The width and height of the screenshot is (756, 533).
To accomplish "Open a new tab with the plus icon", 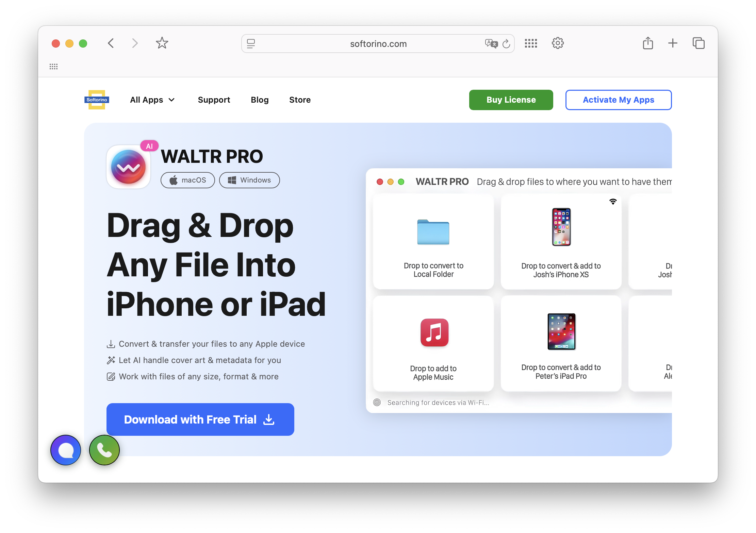I will point(673,43).
